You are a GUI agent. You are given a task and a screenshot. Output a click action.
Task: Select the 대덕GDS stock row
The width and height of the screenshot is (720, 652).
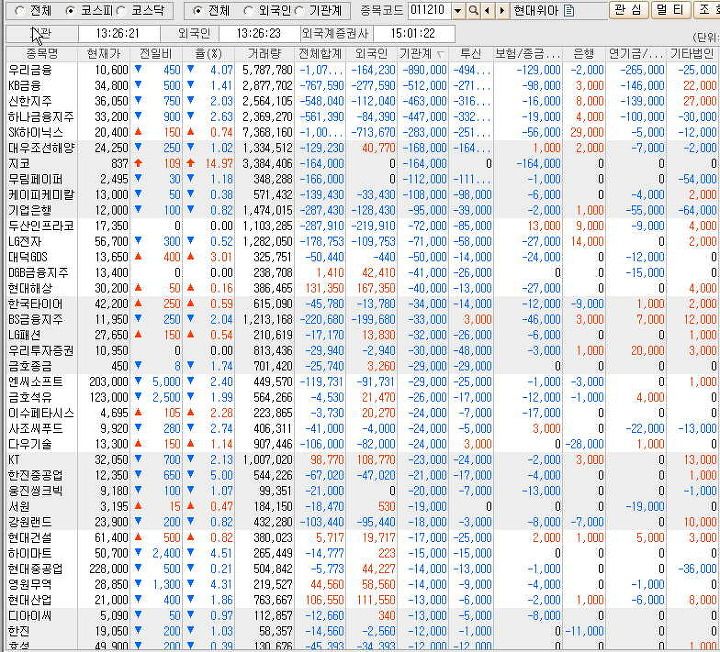pos(362,258)
